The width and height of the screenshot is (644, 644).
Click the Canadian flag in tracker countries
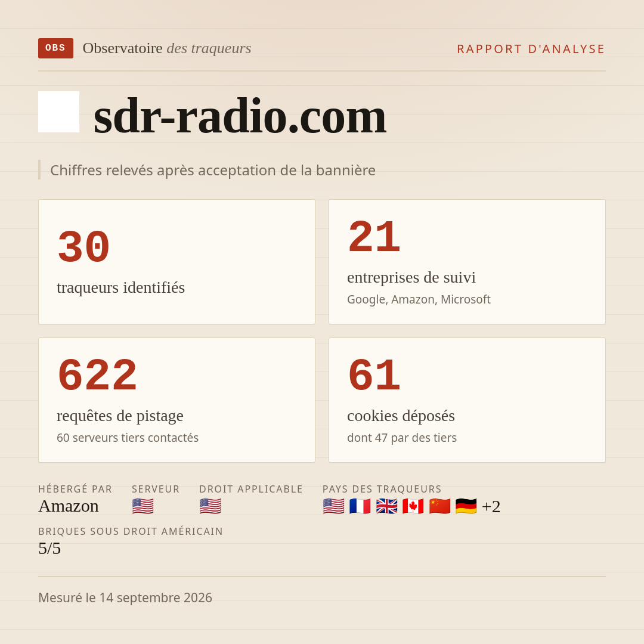(413, 506)
